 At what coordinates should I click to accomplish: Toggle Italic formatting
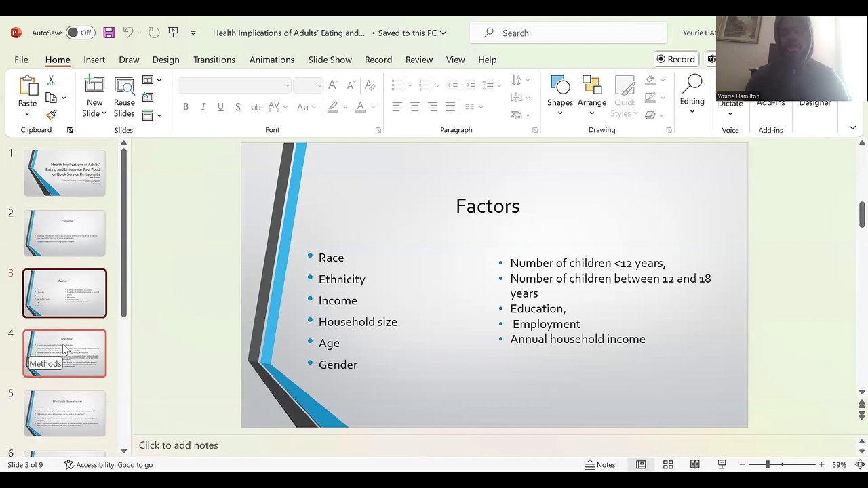(x=203, y=107)
